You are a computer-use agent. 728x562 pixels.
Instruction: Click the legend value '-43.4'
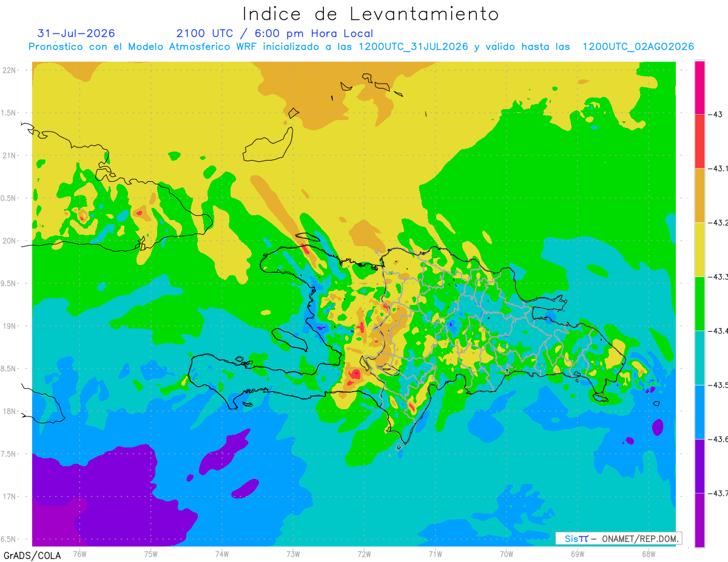[718, 330]
